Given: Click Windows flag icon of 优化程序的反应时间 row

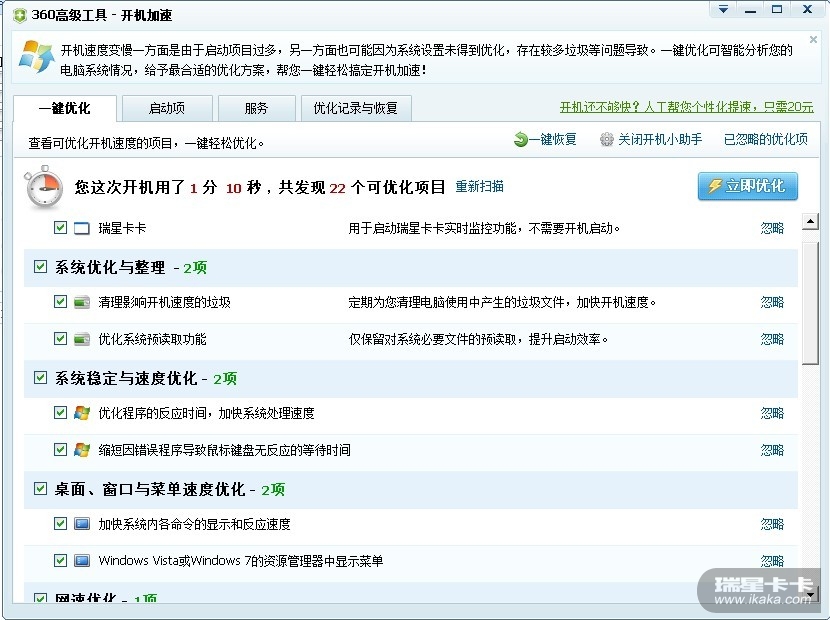Looking at the screenshot, I should coord(82,413).
